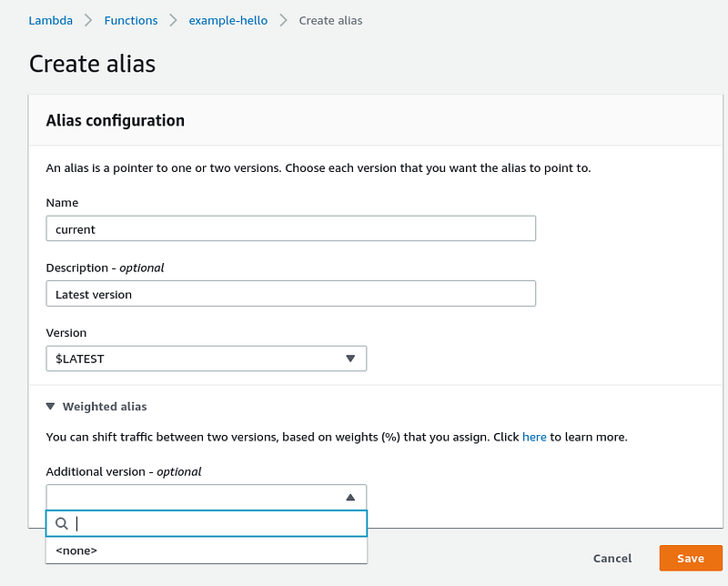
Task: Open the Version dropdown showing $LATEST
Action: click(207, 359)
